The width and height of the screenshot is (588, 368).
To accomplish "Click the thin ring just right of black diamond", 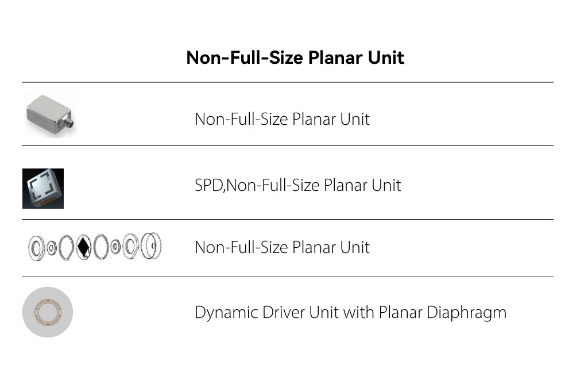I will (x=101, y=247).
